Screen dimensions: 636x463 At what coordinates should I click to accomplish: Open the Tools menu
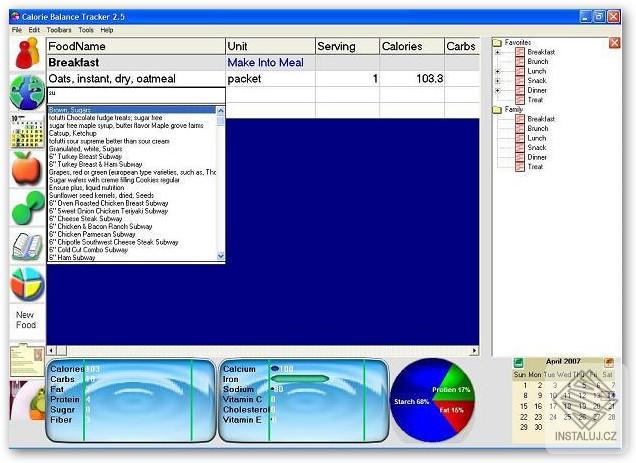[86, 30]
